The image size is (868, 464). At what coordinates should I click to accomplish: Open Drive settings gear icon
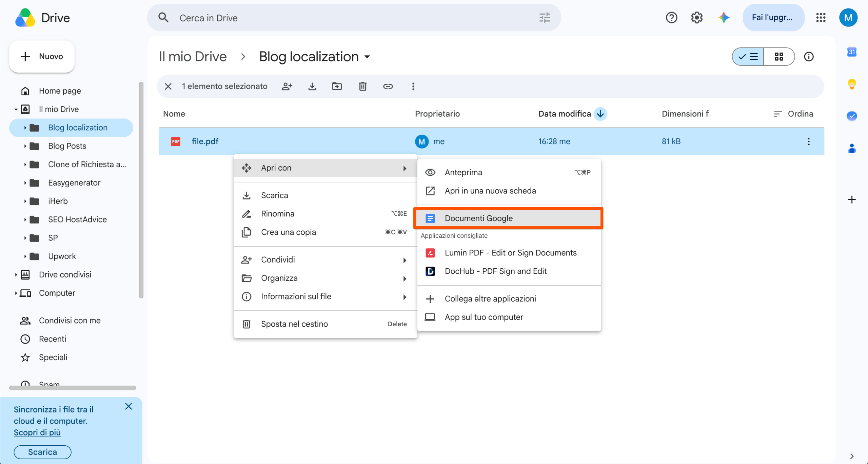697,18
